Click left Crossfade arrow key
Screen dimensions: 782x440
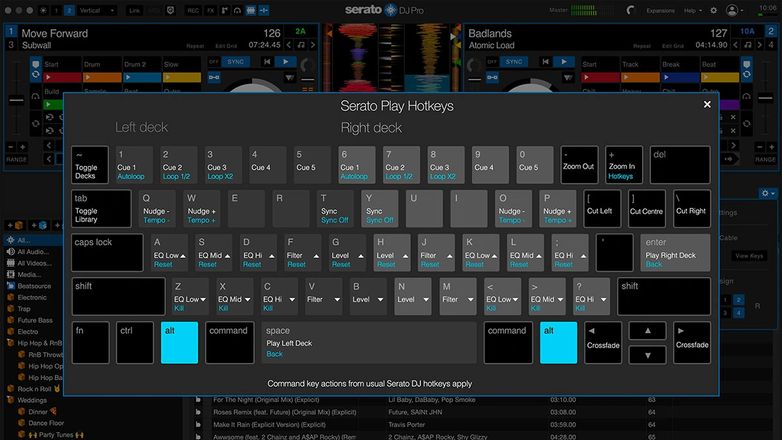[x=603, y=343]
